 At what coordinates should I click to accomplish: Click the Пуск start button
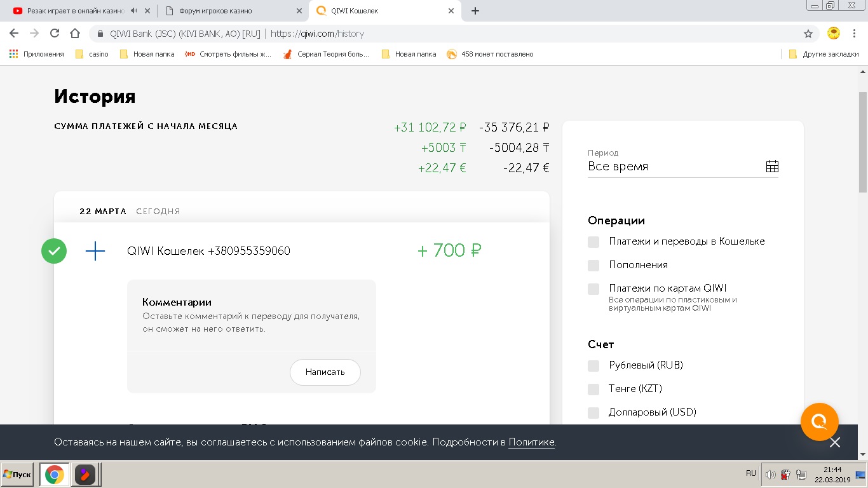17,475
